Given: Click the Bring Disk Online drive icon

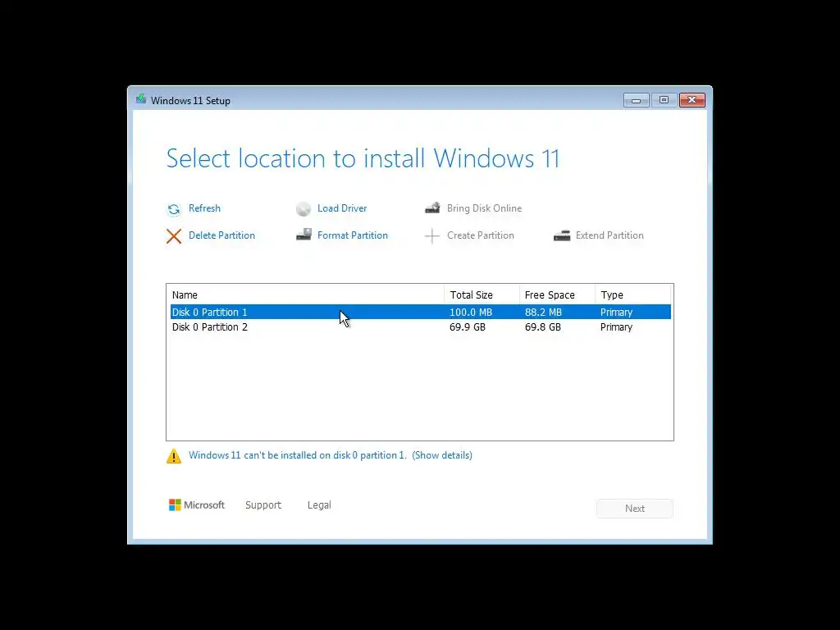Looking at the screenshot, I should (432, 208).
